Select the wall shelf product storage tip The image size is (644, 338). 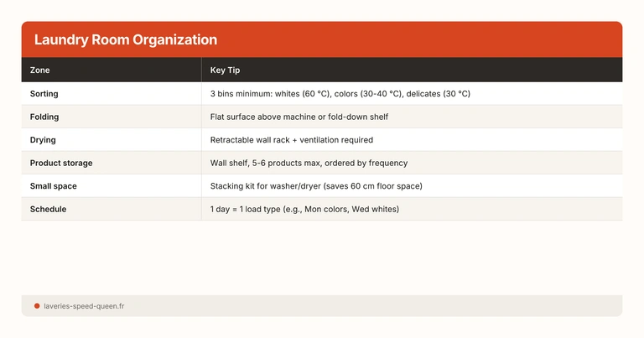point(309,163)
